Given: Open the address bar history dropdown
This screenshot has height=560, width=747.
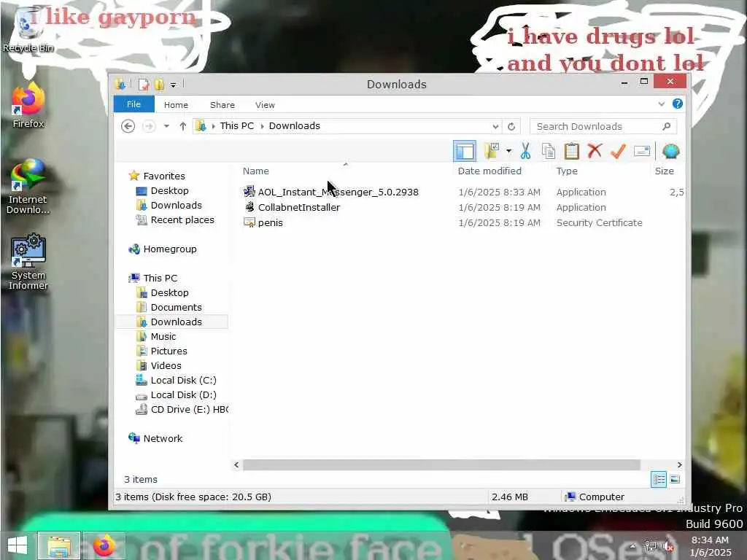Looking at the screenshot, I should (495, 127).
